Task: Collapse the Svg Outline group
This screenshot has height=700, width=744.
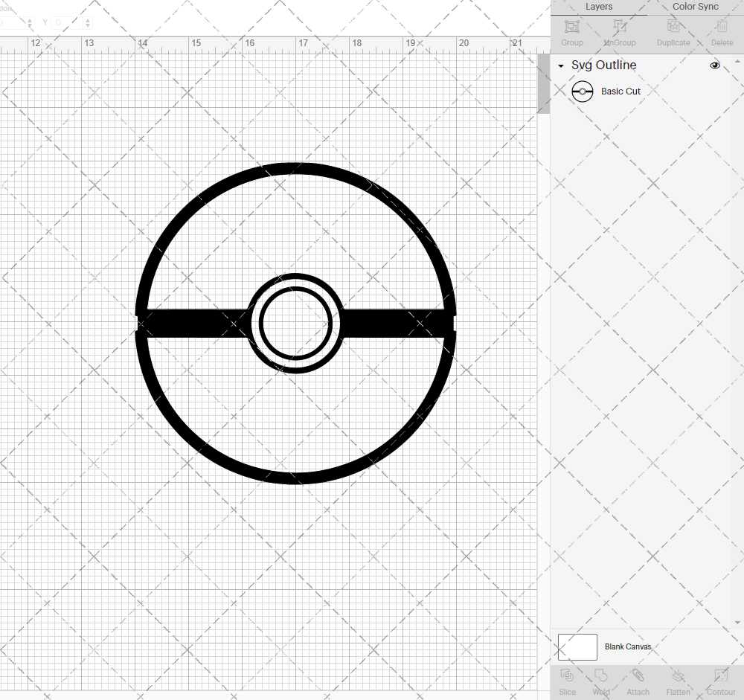Action: [x=560, y=65]
